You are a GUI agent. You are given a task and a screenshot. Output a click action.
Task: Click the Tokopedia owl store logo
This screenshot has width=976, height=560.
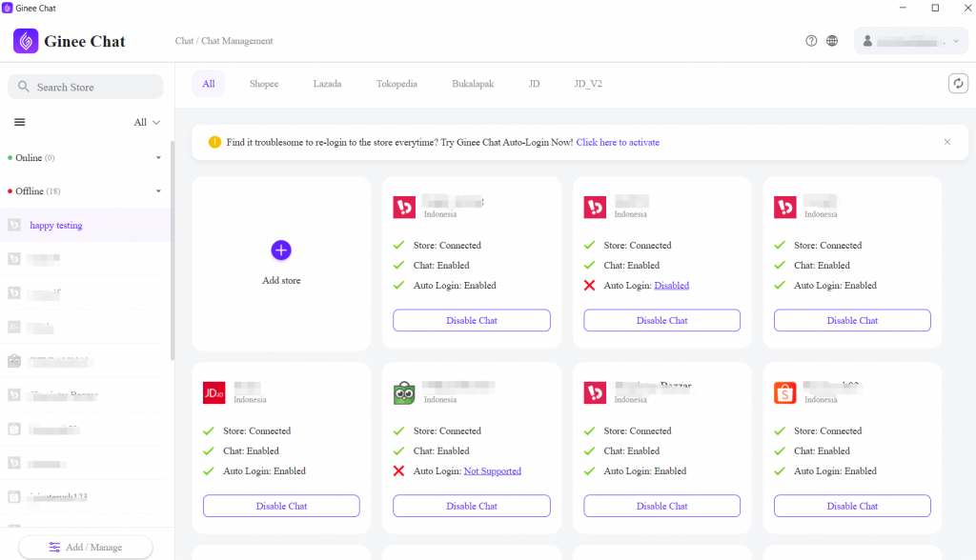(404, 392)
